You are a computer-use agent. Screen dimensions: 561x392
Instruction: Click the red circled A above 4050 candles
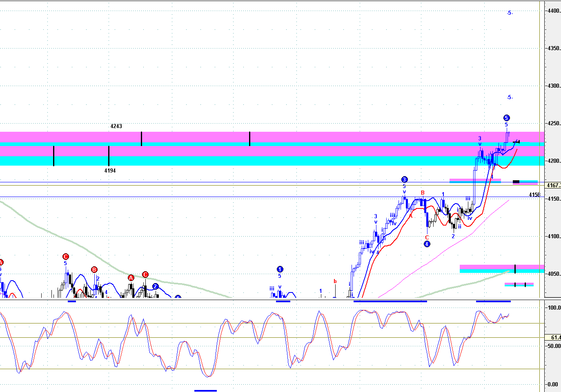click(131, 278)
